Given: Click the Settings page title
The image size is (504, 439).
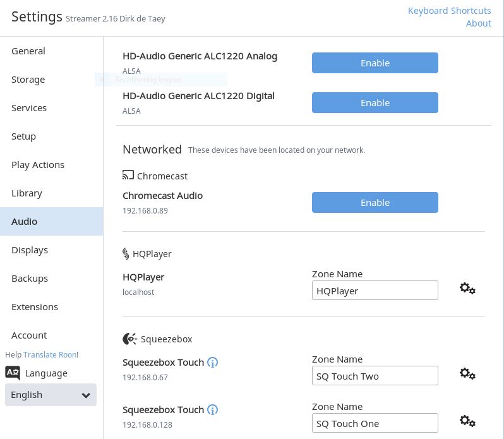Looking at the screenshot, I should pyautogui.click(x=37, y=16).
